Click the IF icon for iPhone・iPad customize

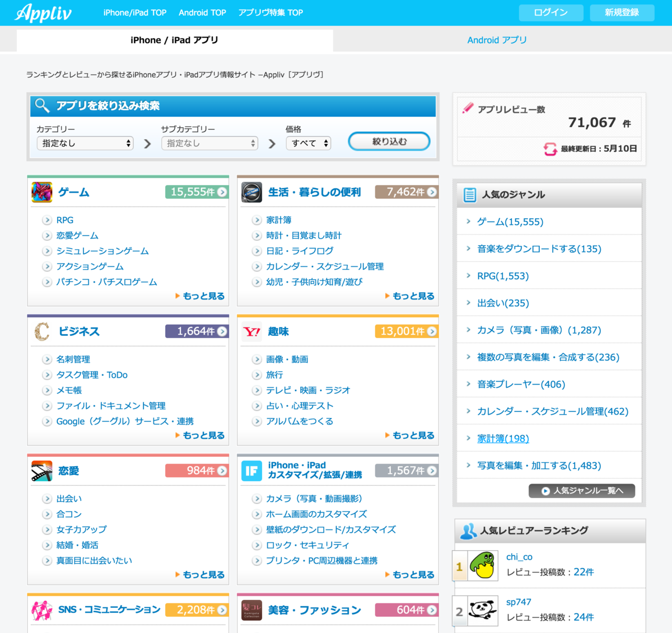pyautogui.click(x=251, y=471)
